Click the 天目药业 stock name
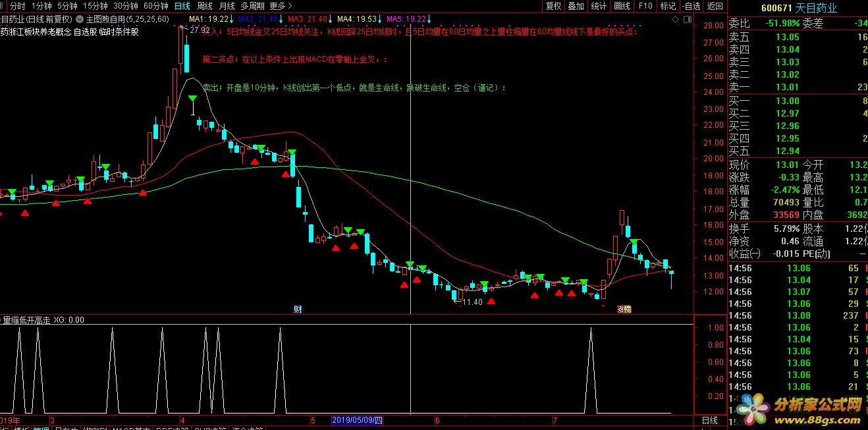The width and height of the screenshot is (868, 430). coord(817,8)
